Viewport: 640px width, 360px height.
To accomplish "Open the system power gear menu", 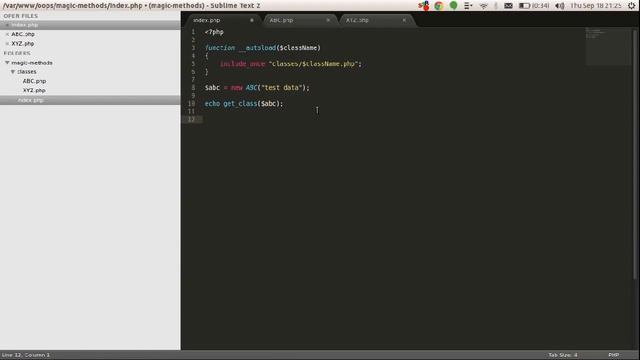I will 631,6.
